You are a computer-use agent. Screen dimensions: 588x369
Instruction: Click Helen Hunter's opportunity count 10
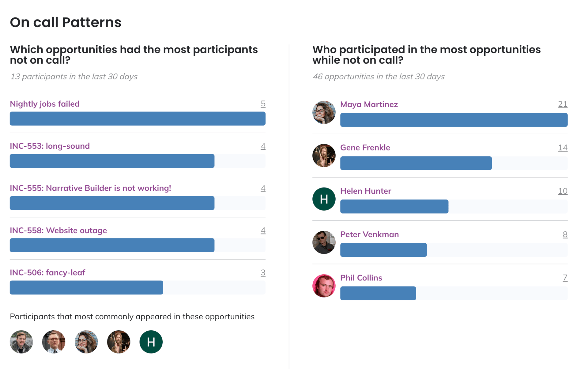point(562,191)
